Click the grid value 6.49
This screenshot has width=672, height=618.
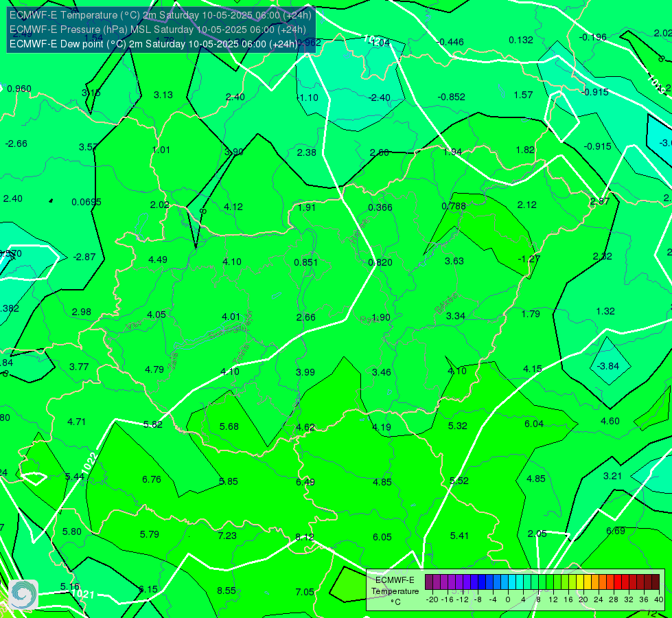point(305,482)
